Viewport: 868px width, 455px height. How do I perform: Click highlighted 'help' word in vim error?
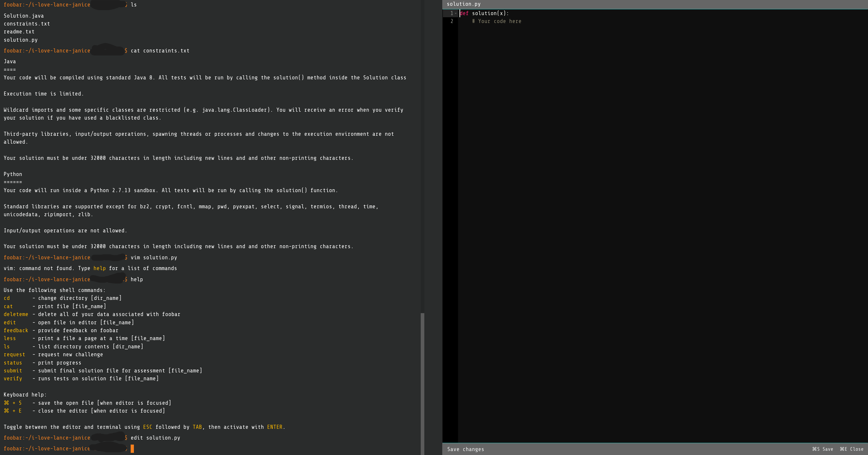[x=99, y=268]
